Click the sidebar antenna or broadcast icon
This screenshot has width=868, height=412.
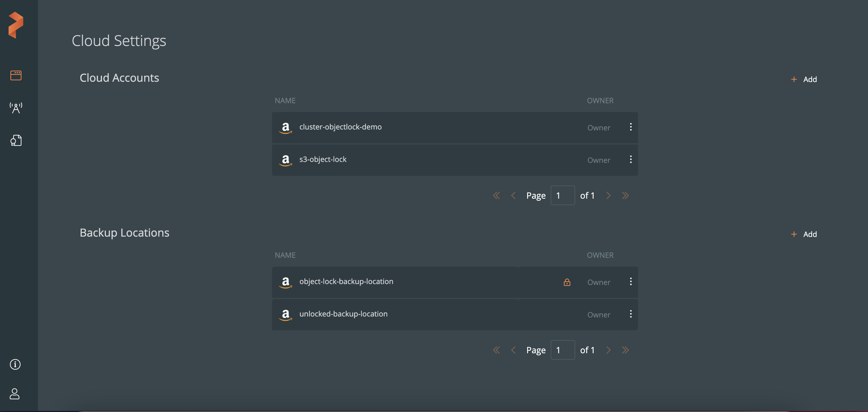pos(15,107)
